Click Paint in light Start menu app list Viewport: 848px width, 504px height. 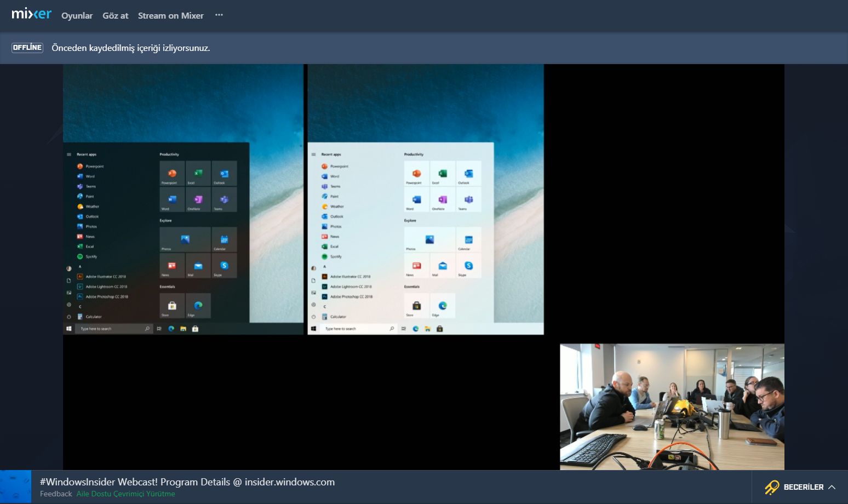(x=330, y=196)
